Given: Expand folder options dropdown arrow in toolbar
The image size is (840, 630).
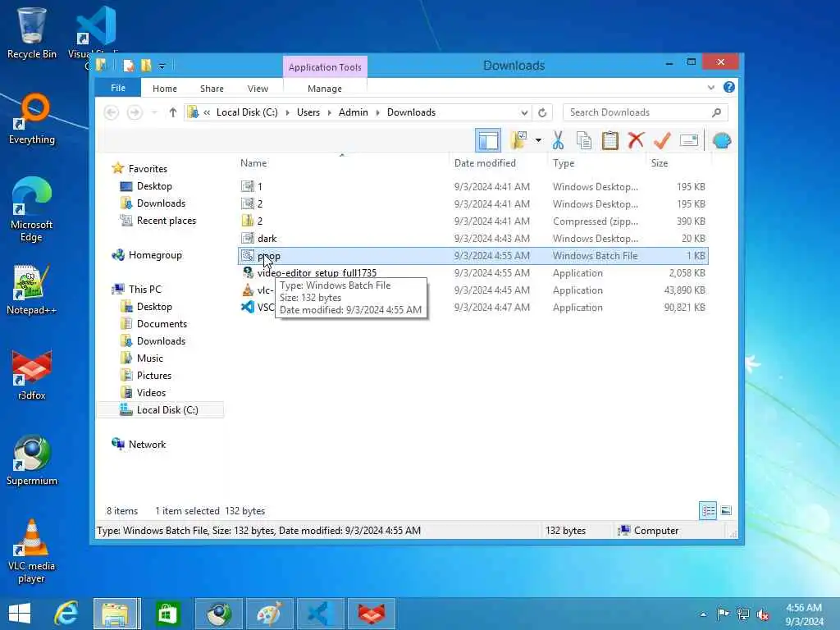Looking at the screenshot, I should (538, 141).
